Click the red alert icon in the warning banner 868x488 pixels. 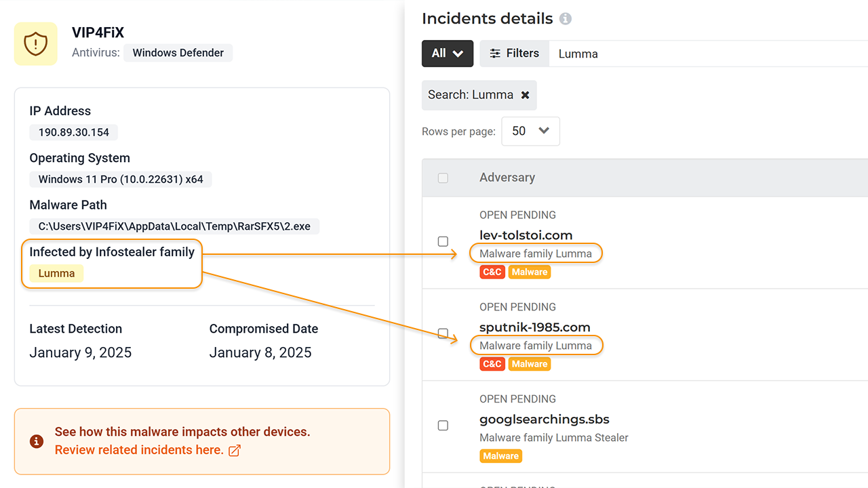(37, 441)
